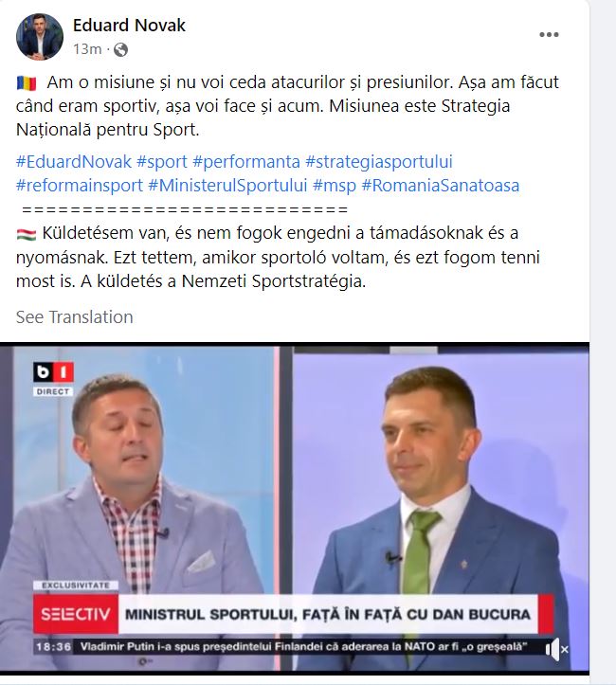Open the #EduardNovak hashtag
The height and width of the screenshot is (685, 616).
tap(74, 162)
